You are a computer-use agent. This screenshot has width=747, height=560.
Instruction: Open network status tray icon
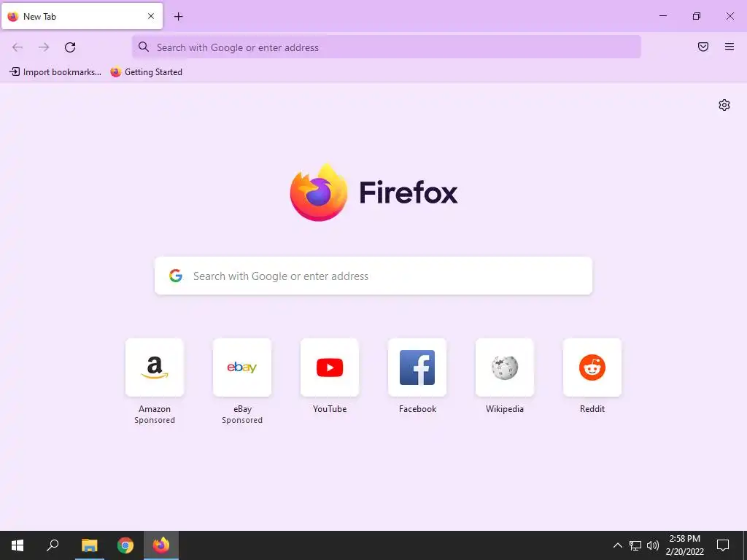pos(635,545)
